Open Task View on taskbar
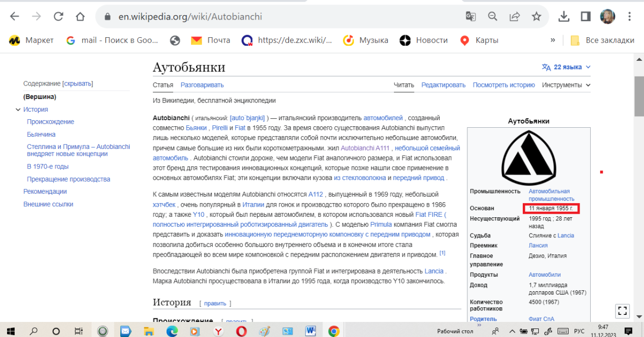This screenshot has height=337, width=644. click(x=78, y=331)
